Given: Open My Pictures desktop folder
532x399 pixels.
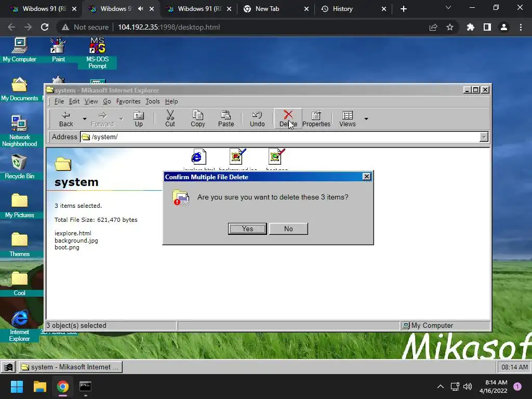Looking at the screenshot, I should click(x=19, y=206).
